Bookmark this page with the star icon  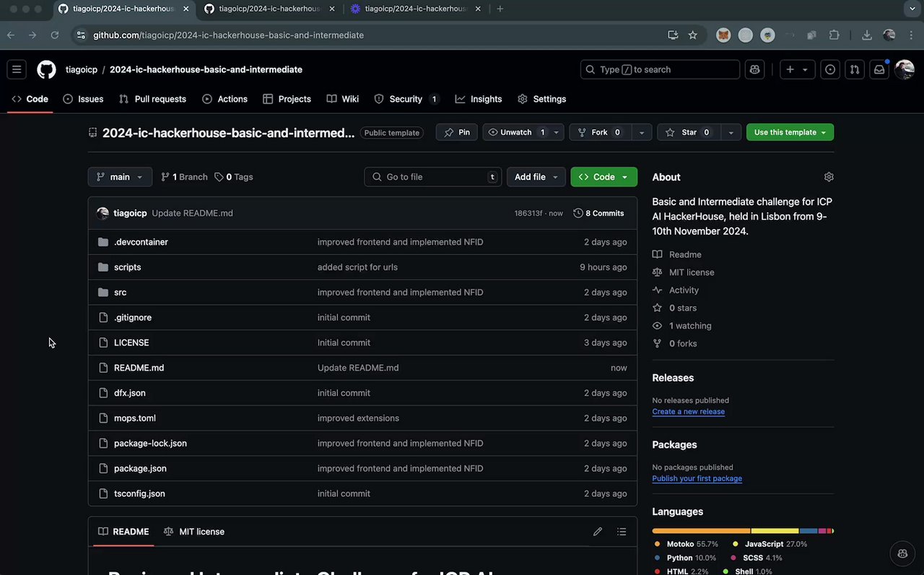(693, 35)
